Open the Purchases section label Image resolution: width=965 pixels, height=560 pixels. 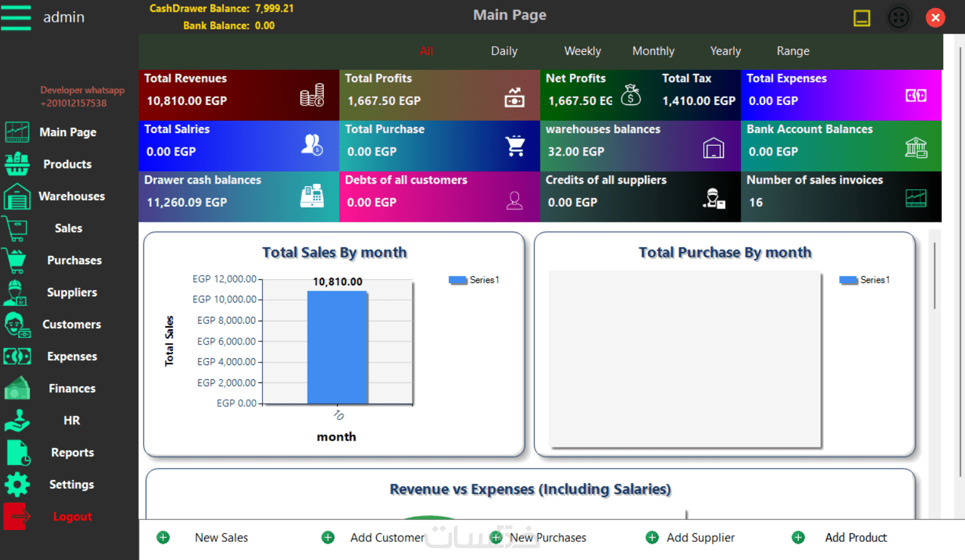(74, 260)
